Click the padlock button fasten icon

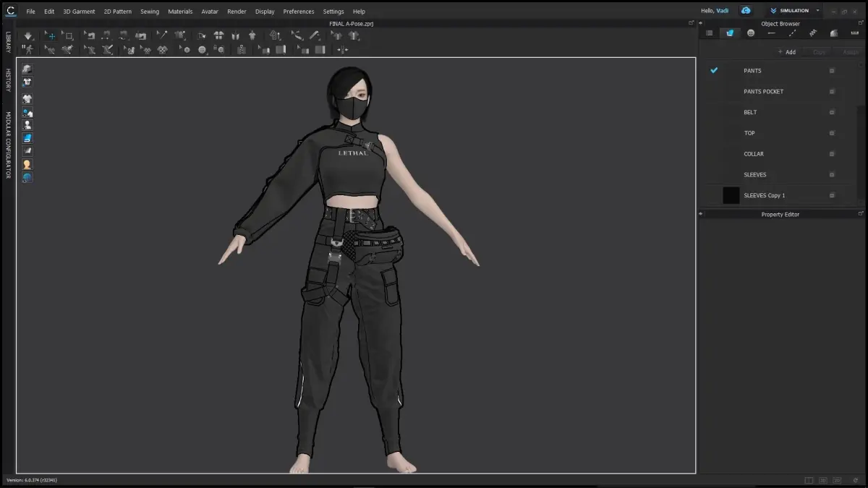click(219, 49)
